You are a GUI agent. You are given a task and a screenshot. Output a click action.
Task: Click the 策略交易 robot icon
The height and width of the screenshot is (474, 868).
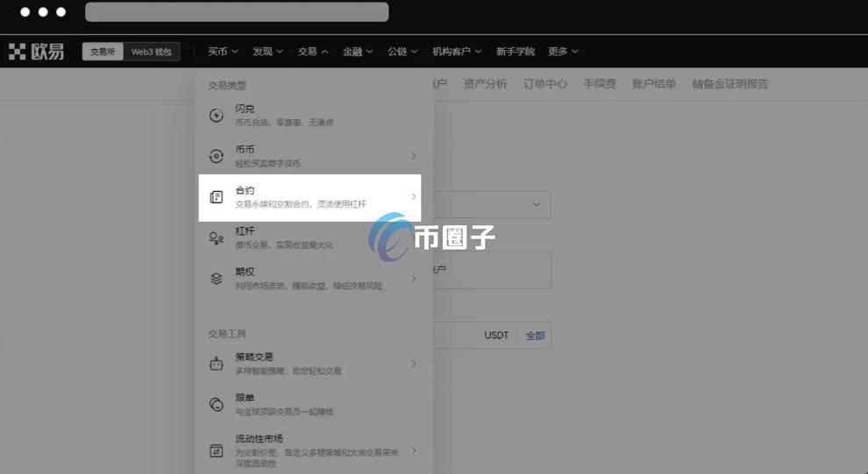coord(217,364)
